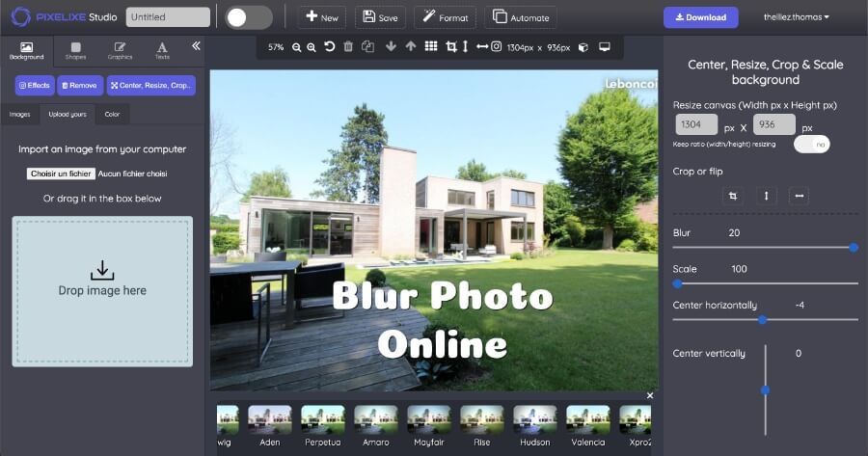Select the crop icon in canvas toolbar

click(x=450, y=46)
